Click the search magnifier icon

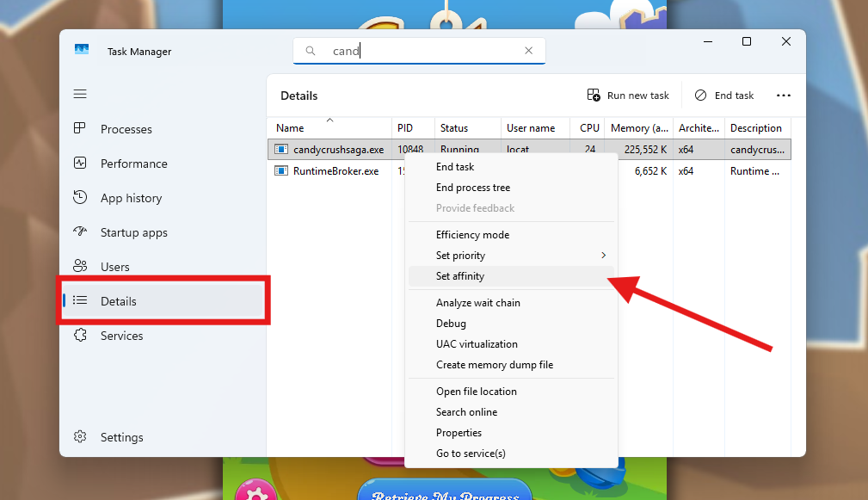(311, 51)
